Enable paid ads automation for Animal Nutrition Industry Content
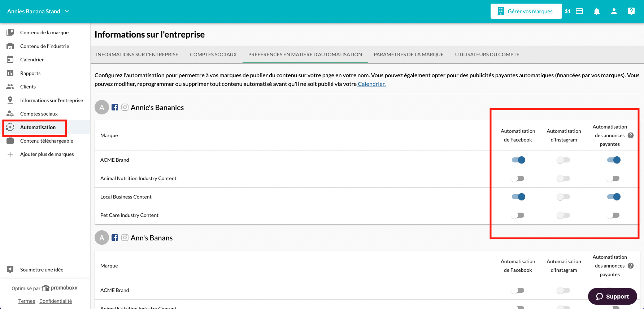This screenshot has width=644, height=309. [x=613, y=178]
